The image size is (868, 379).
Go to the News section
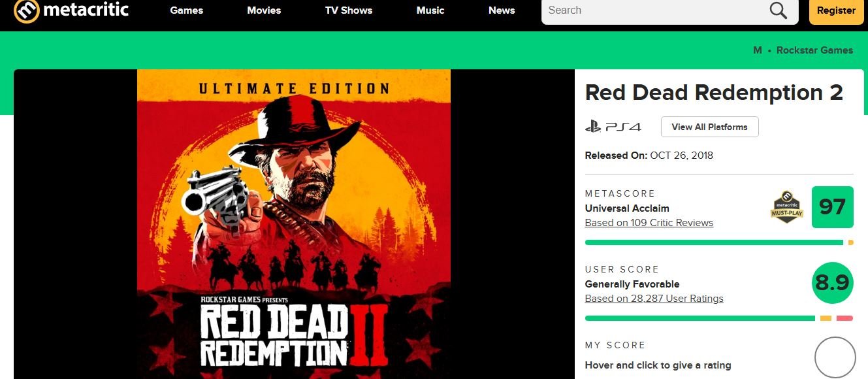[x=502, y=10]
